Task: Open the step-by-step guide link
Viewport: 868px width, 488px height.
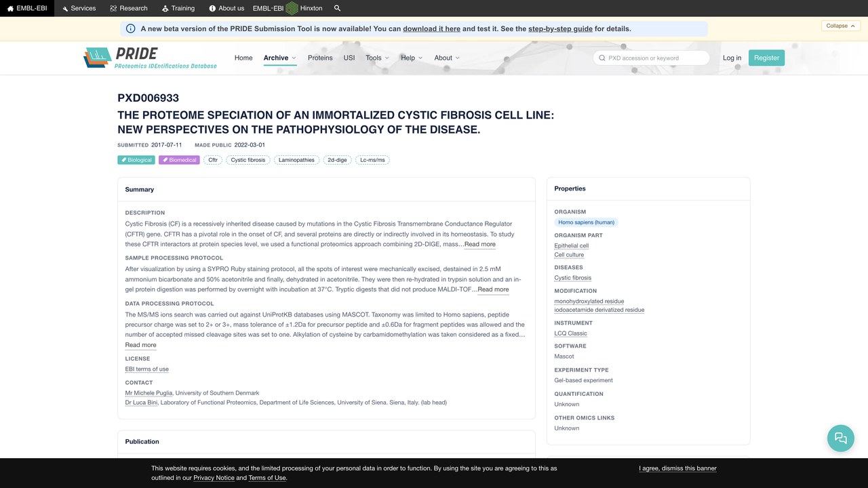Action: [x=560, y=28]
